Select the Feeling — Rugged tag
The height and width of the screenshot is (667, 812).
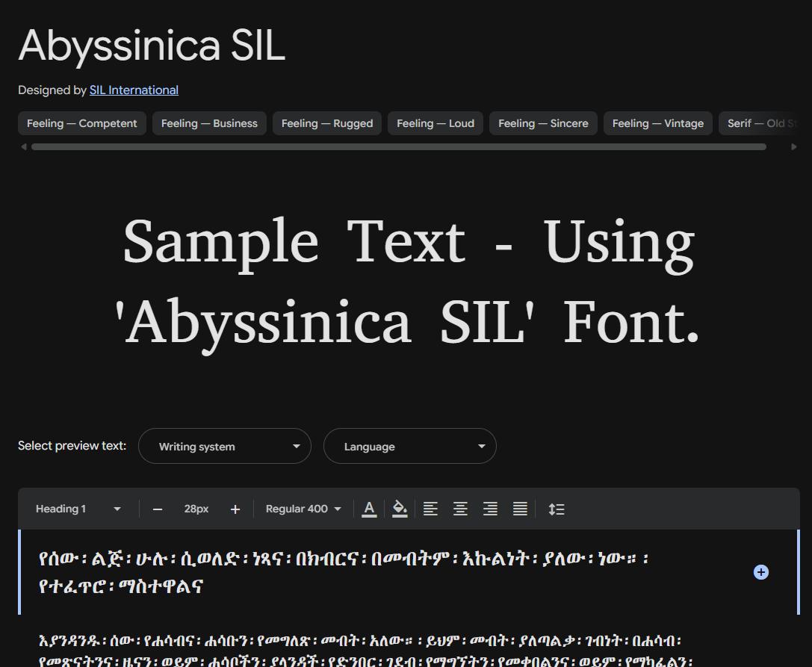[327, 123]
